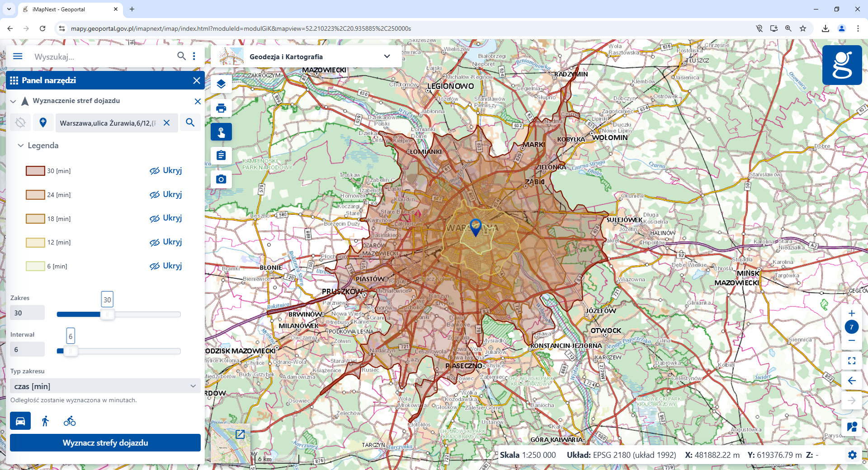Select walking travel mode
868x470 pixels.
[x=45, y=421]
